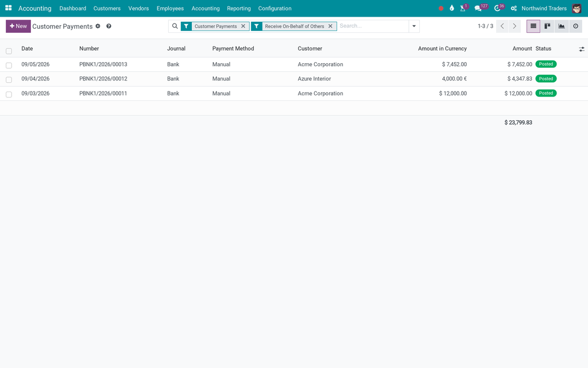Viewport: 588px width, 368px height.
Task: Select checkbox for payment PBNK1/2026/00011
Action: 9,94
